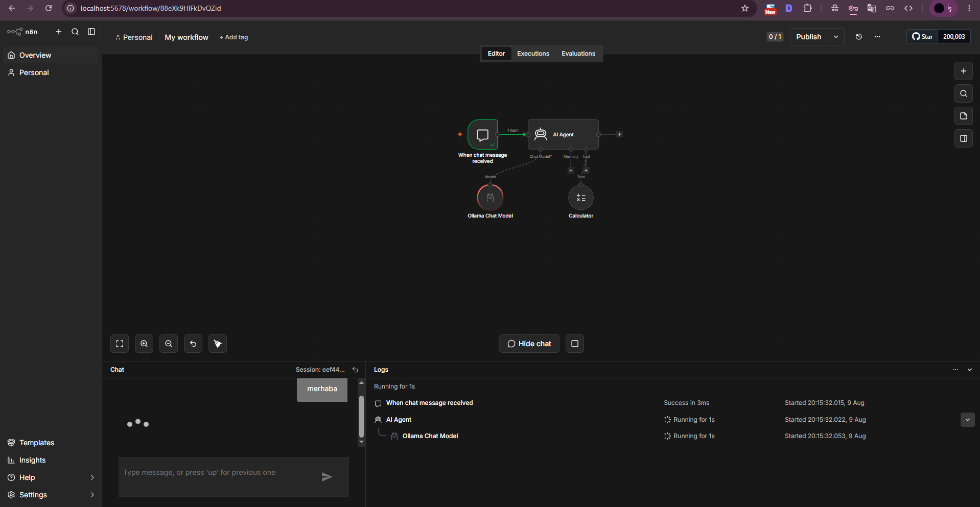
Task: Select the Calculator node
Action: [581, 198]
